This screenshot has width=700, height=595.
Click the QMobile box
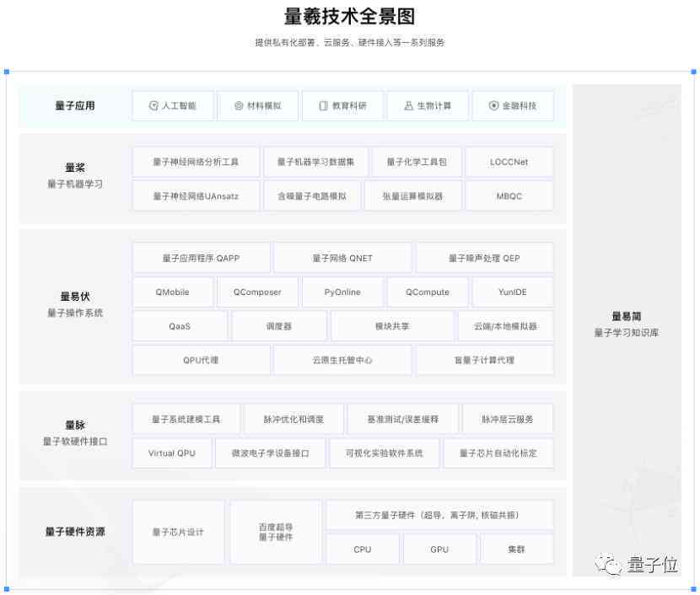173,292
